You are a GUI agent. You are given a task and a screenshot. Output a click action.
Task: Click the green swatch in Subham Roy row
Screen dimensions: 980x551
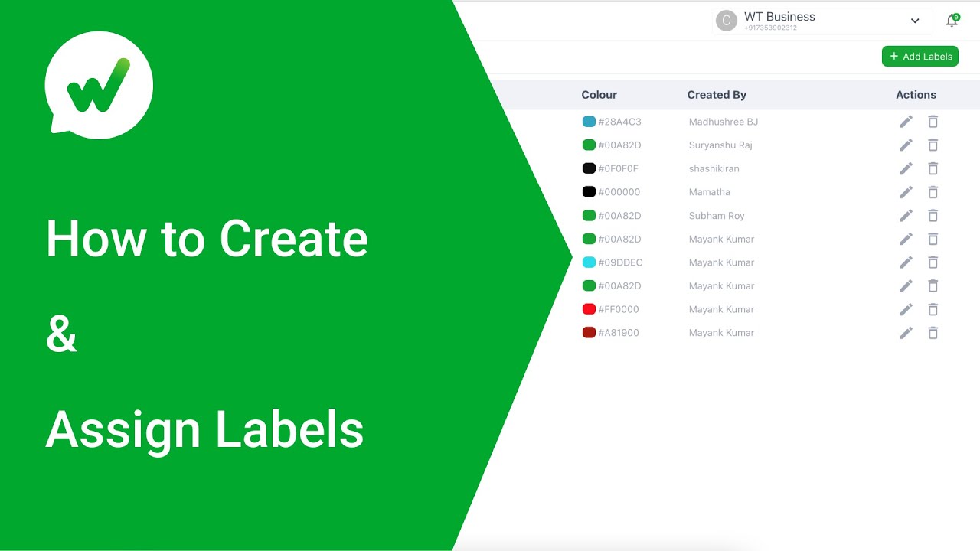[x=589, y=216]
